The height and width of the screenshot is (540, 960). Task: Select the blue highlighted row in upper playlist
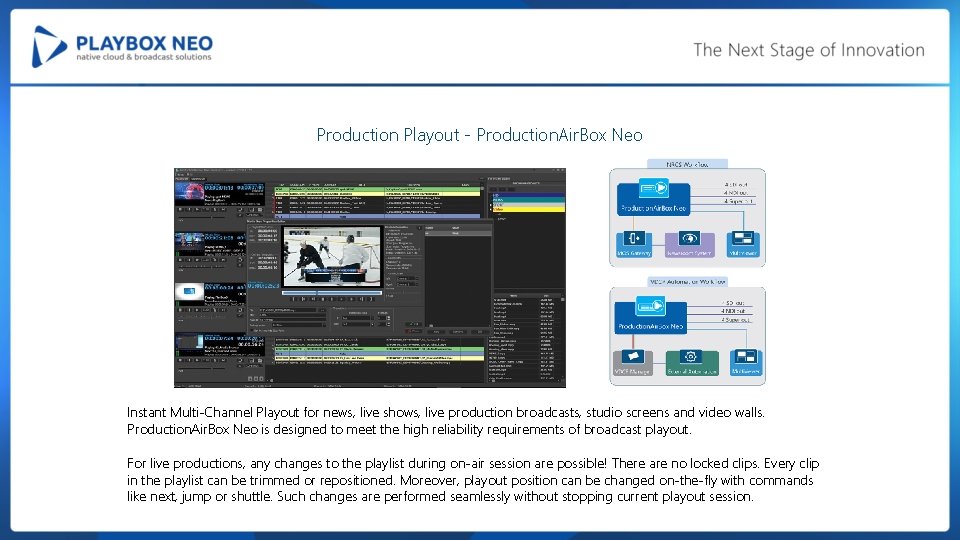pos(377,216)
